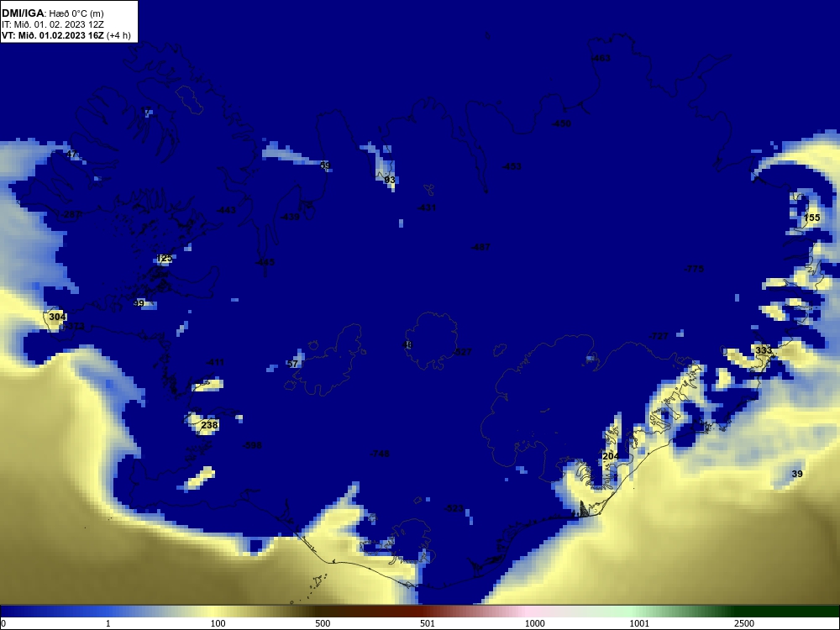Click the -411 value on the map

click(x=215, y=363)
